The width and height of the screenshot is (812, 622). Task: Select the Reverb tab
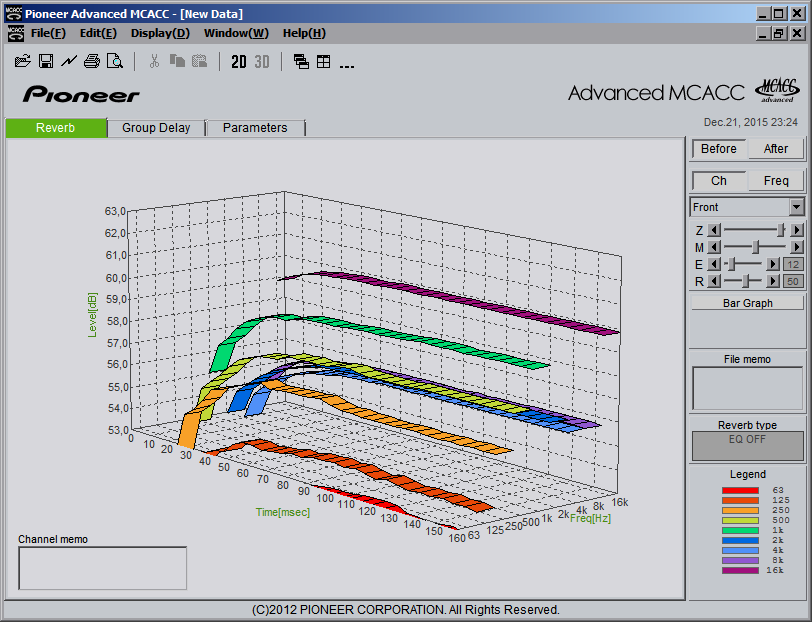coord(55,128)
